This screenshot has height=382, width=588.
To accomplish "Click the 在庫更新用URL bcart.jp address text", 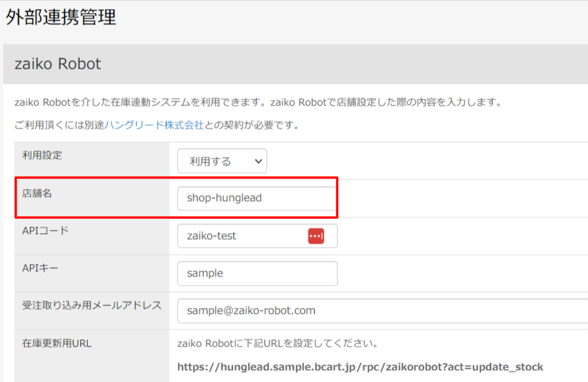I will 360,367.
